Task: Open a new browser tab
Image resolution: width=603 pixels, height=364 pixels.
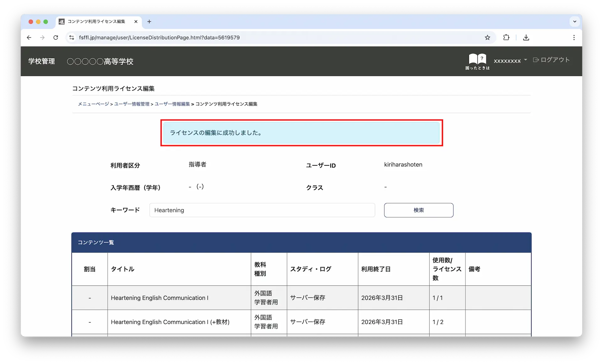Action: 149,22
